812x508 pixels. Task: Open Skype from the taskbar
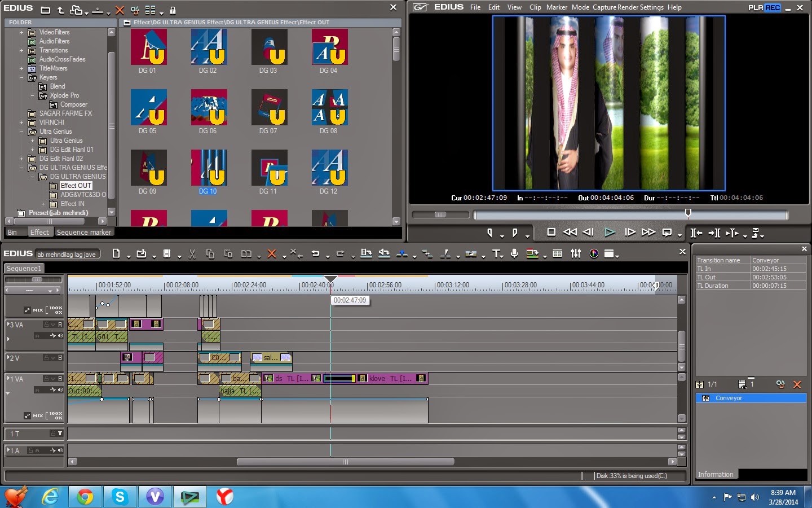tap(120, 497)
